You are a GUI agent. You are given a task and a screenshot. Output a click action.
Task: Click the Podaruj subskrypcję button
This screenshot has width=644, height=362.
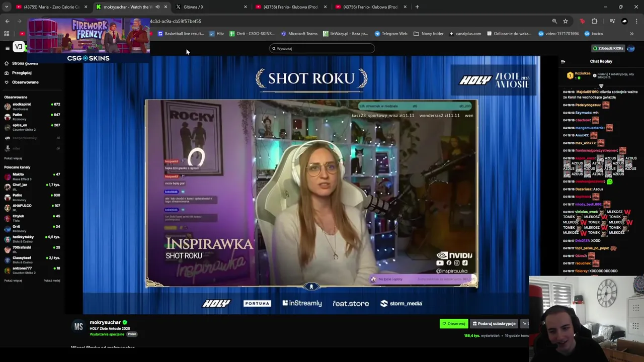click(494, 324)
